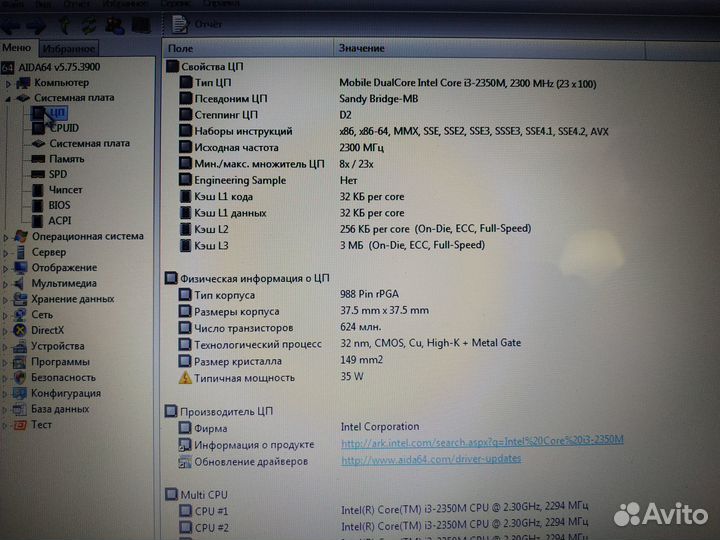Click the Операционная система Windows icon
The image size is (720, 540).
(20, 236)
